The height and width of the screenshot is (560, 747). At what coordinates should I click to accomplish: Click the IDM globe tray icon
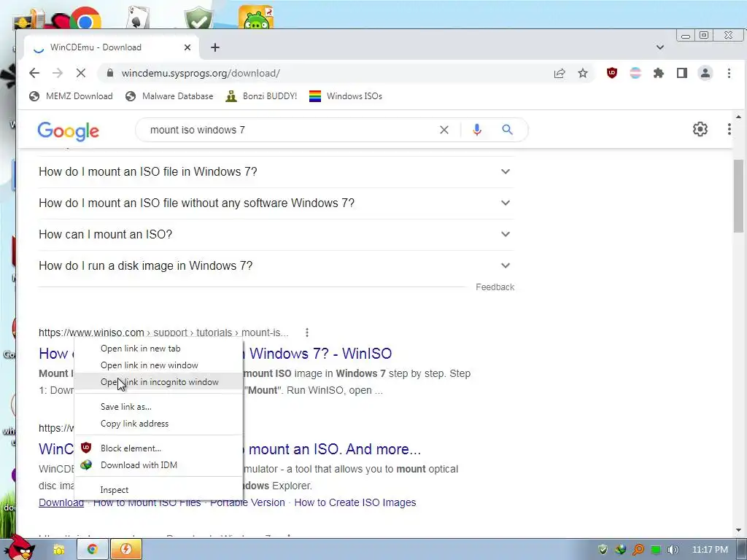[x=620, y=550]
